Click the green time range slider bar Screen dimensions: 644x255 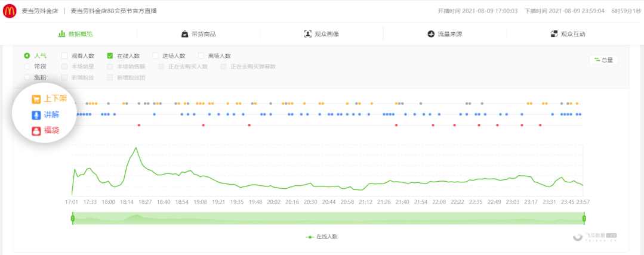(x=328, y=219)
